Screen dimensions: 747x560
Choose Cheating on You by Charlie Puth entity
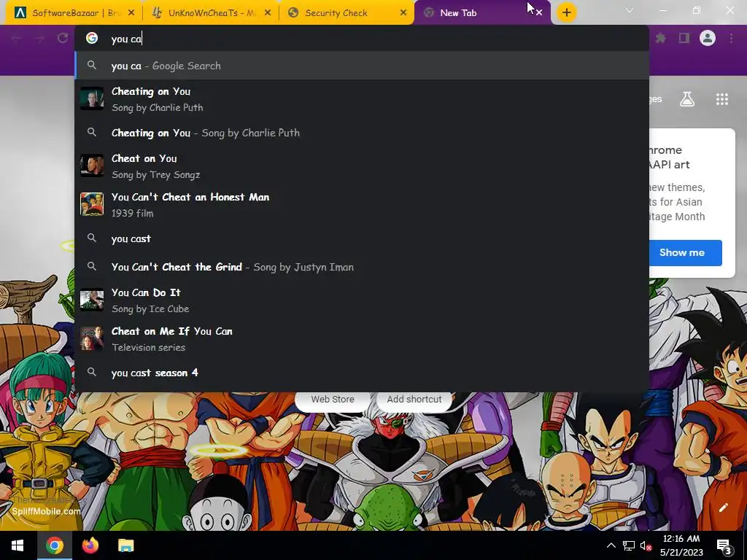point(362,99)
